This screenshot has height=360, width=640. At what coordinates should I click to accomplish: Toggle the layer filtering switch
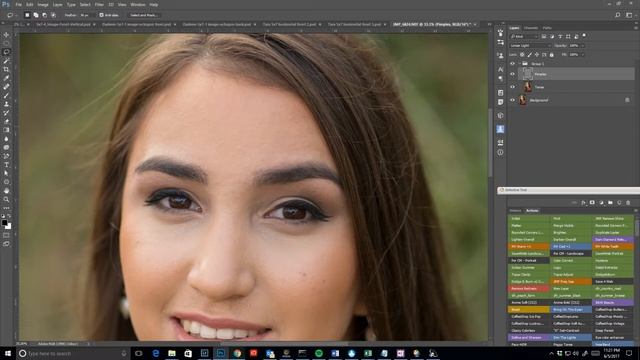pyautogui.click(x=584, y=36)
